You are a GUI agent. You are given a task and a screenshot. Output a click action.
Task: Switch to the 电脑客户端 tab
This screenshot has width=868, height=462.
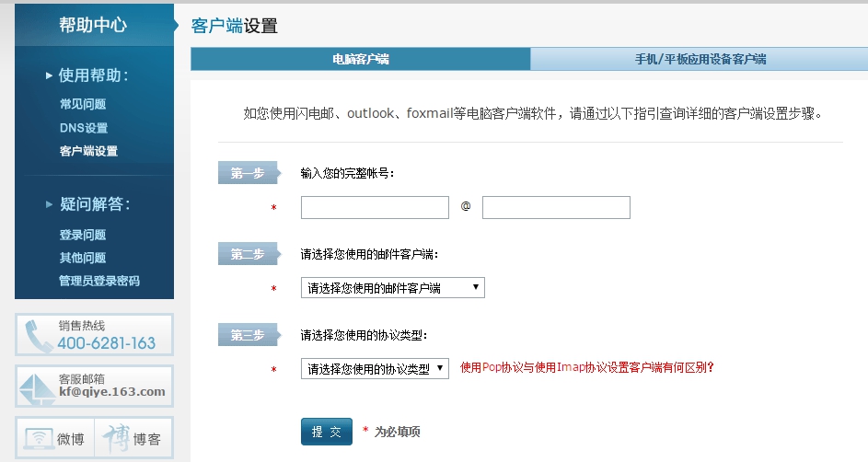pos(361,59)
